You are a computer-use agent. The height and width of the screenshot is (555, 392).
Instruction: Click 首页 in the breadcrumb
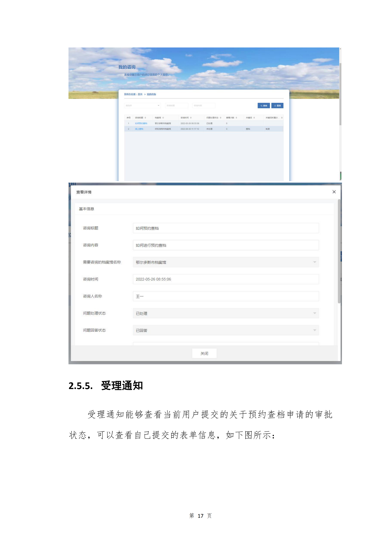(x=140, y=94)
